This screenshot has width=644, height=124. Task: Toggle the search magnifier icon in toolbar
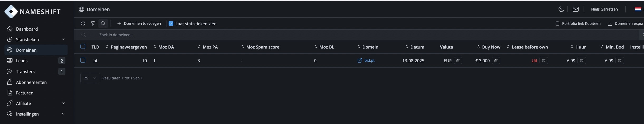pyautogui.click(x=103, y=23)
